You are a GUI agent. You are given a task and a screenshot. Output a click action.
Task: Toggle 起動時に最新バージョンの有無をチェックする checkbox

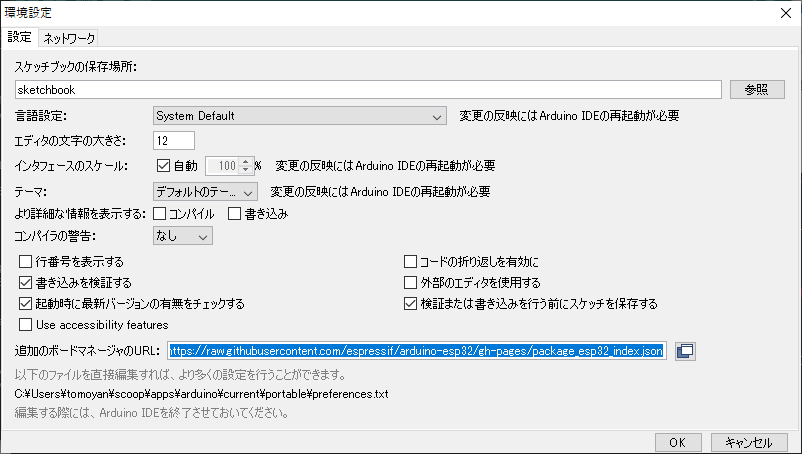[26, 303]
